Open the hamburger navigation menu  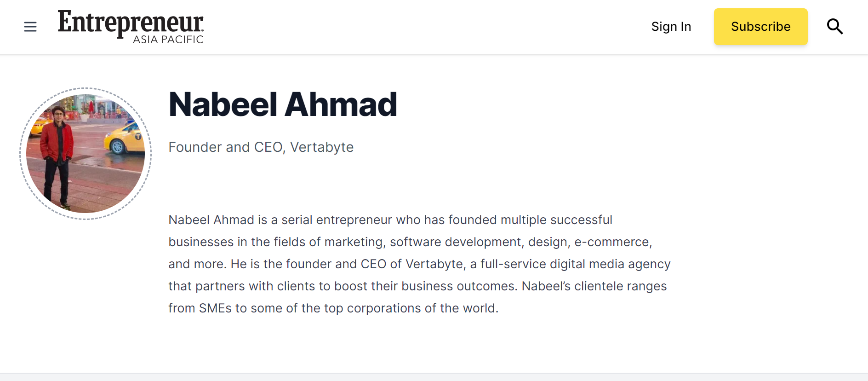(x=30, y=27)
